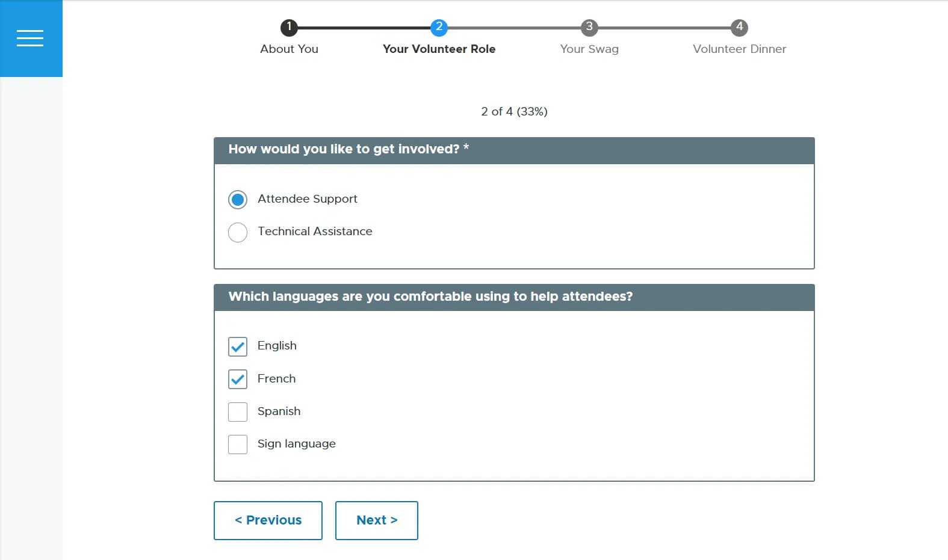Select the Attendee Support radio button
Image resolution: width=948 pixels, height=560 pixels.
[238, 199]
